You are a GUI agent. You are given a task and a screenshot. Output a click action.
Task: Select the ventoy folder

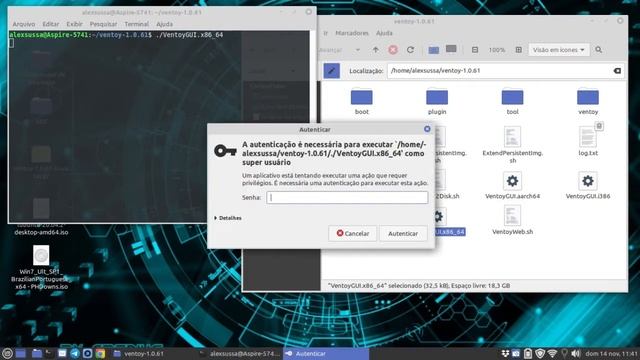tap(588, 102)
